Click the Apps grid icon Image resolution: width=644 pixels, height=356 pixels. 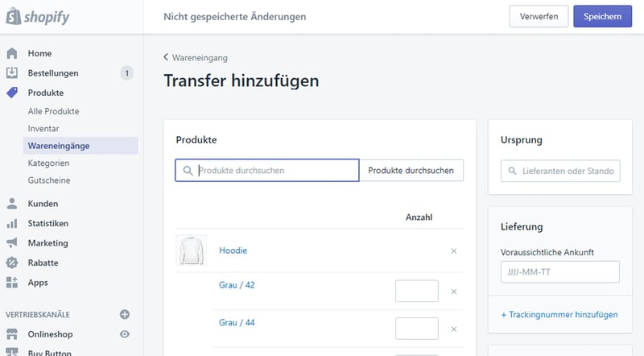point(12,283)
